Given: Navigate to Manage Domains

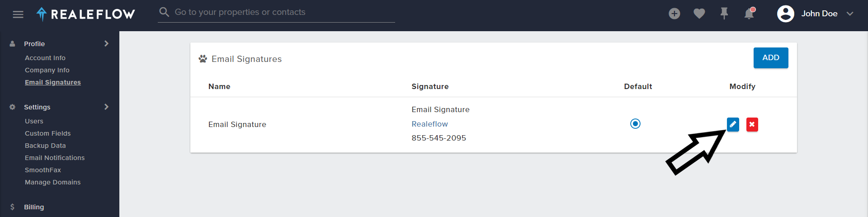Looking at the screenshot, I should pos(52,182).
